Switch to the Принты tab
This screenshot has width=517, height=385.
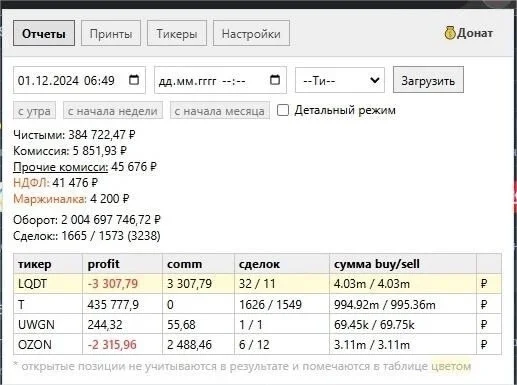pyautogui.click(x=111, y=33)
